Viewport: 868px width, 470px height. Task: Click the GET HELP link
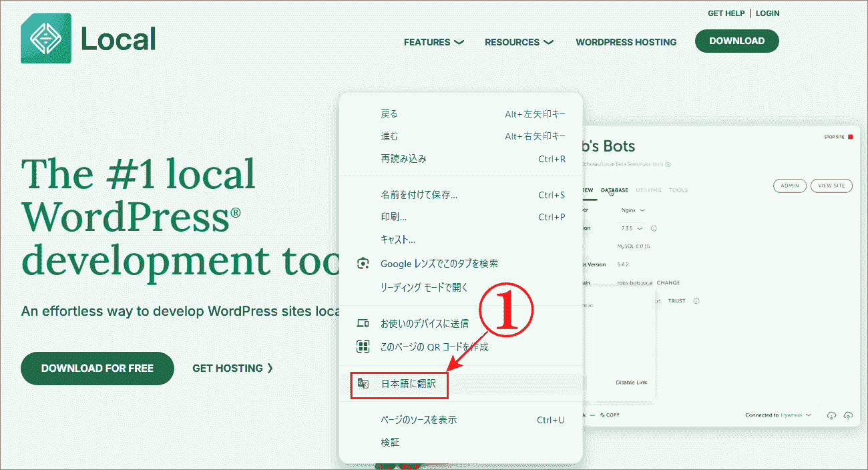pos(726,13)
